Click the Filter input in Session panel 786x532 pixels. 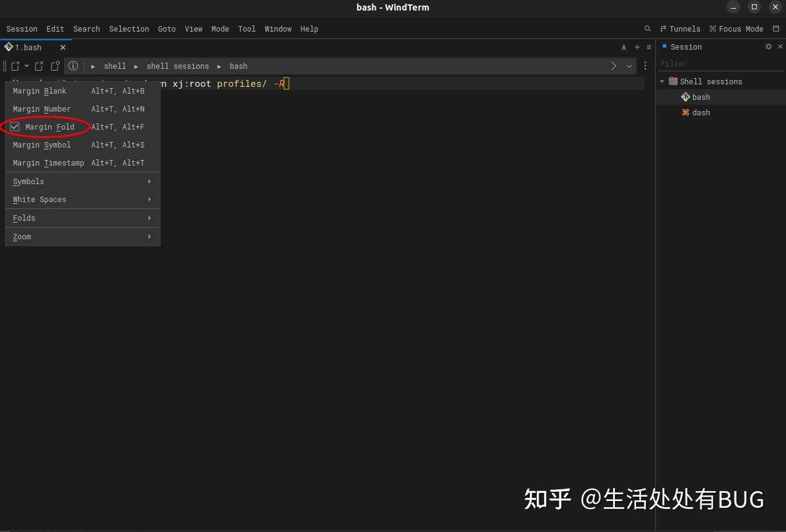[713, 63]
